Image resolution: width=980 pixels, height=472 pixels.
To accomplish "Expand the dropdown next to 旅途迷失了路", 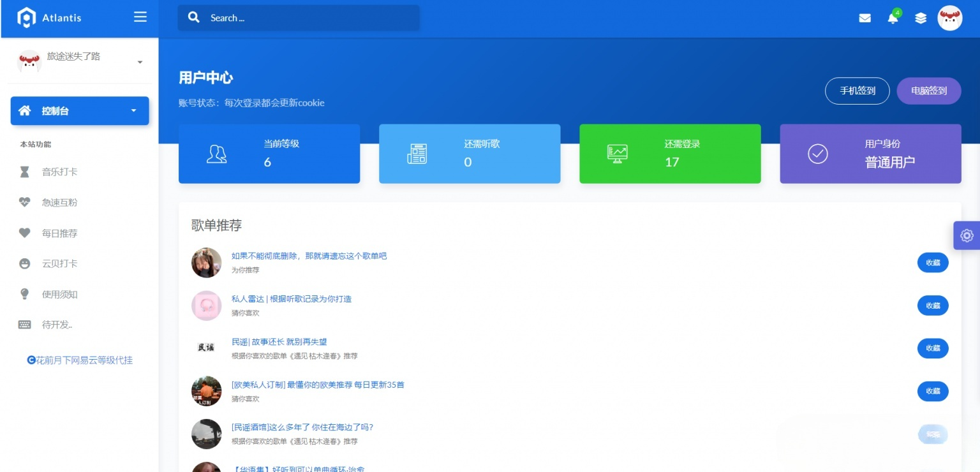I will tap(140, 62).
